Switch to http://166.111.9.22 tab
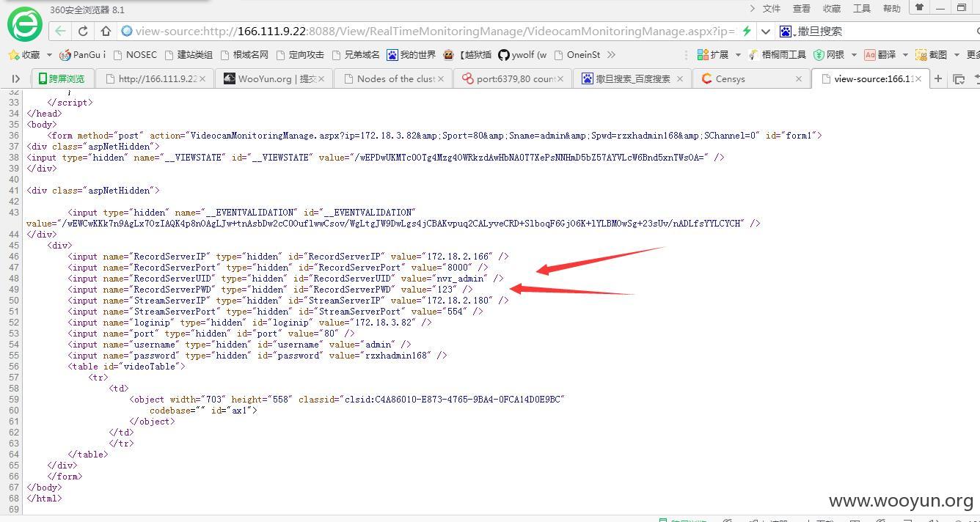 [x=156, y=78]
